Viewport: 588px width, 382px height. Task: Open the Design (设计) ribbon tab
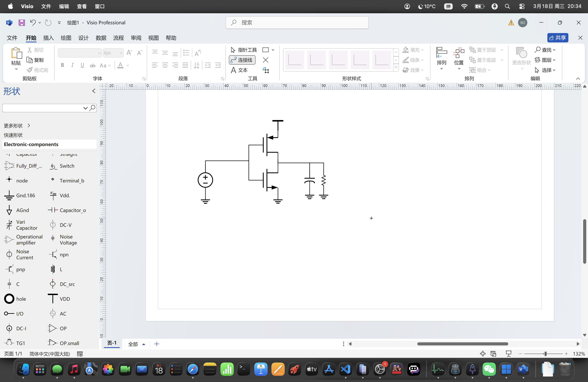tap(83, 38)
